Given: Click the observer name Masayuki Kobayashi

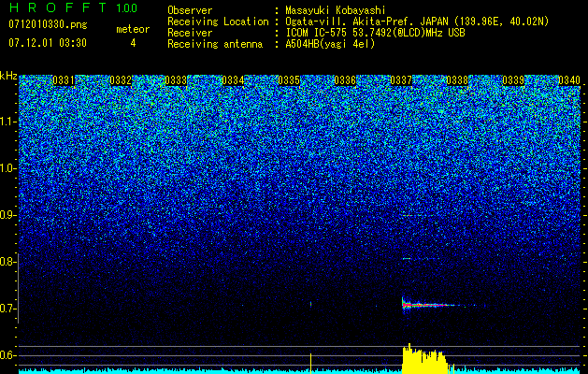Looking at the screenshot, I should [336, 10].
